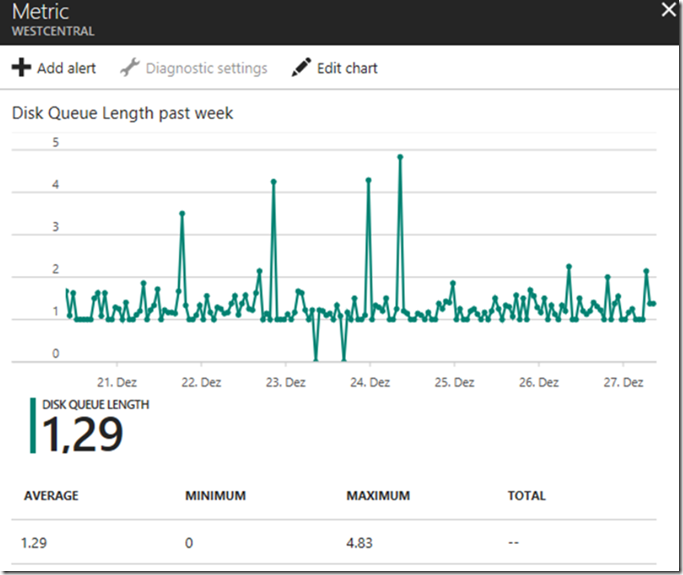This screenshot has width=683, height=575.
Task: Click the 21. Dez axis label
Action: pos(117,382)
